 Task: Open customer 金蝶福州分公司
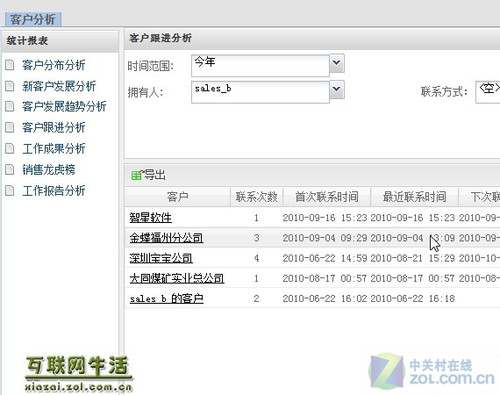click(x=166, y=238)
